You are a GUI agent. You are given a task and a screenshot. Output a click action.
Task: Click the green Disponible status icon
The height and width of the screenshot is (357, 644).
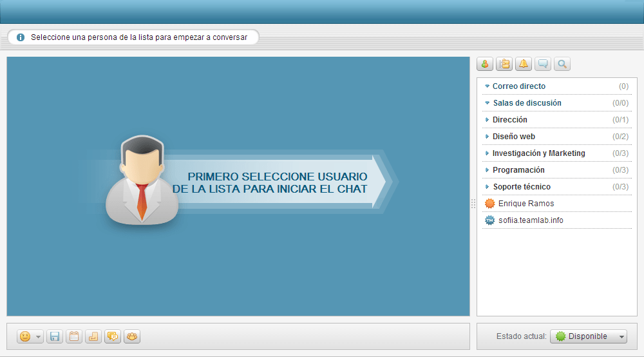(x=561, y=336)
